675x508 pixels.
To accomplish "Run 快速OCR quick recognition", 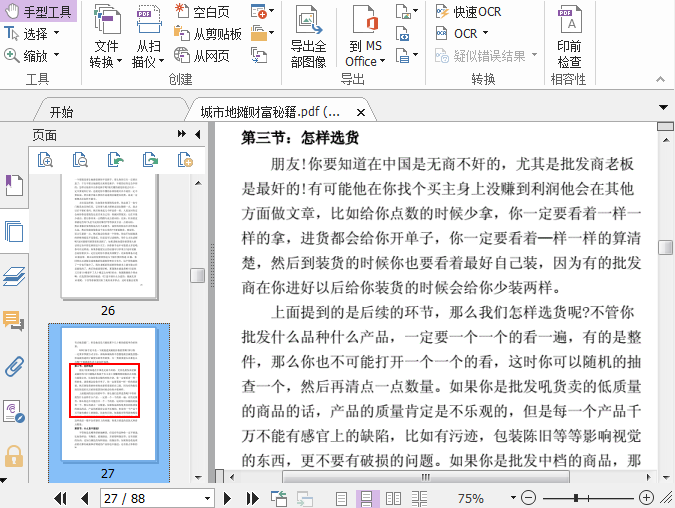I will 468,12.
